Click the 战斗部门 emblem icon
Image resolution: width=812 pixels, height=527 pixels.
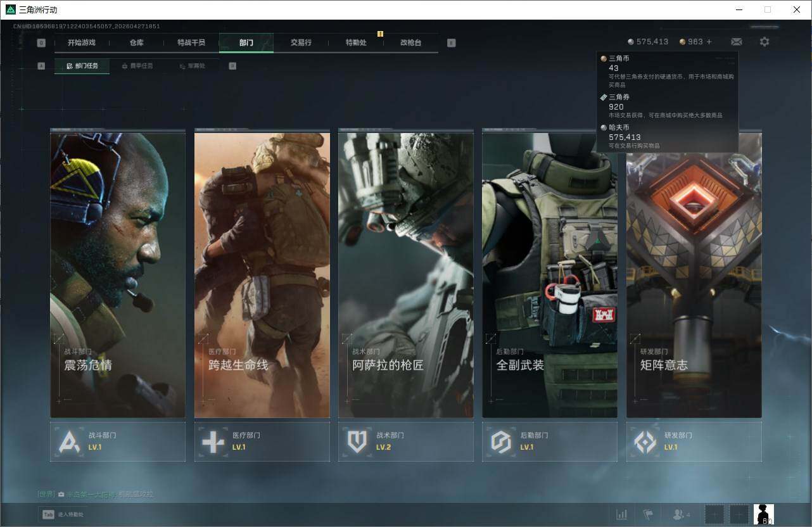(x=69, y=441)
